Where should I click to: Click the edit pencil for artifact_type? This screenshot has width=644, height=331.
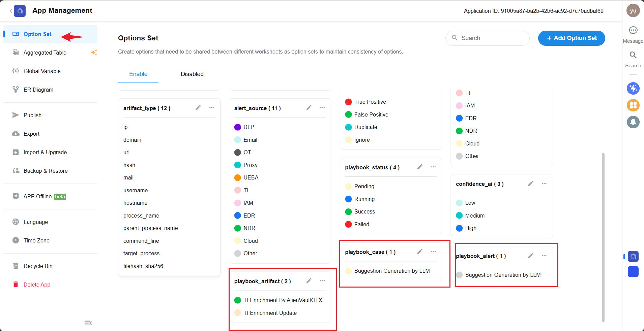(x=198, y=108)
